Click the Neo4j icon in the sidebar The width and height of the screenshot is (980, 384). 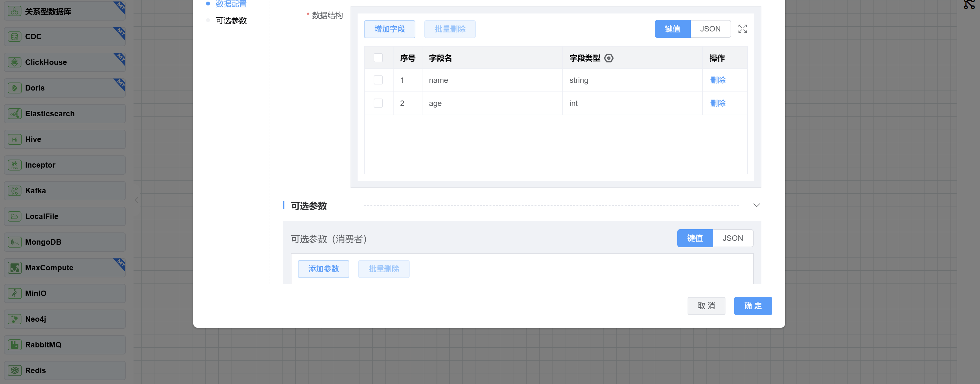(x=14, y=319)
